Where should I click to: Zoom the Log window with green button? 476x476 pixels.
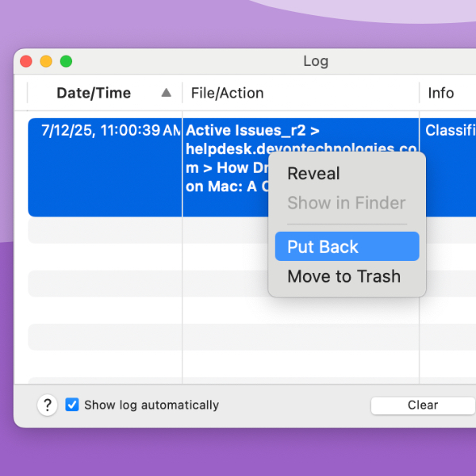pyautogui.click(x=66, y=61)
